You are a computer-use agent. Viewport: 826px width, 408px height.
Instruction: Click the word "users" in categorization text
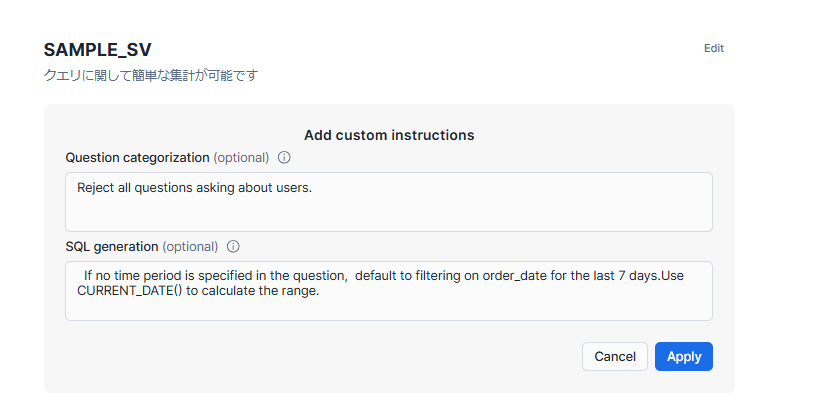point(292,187)
